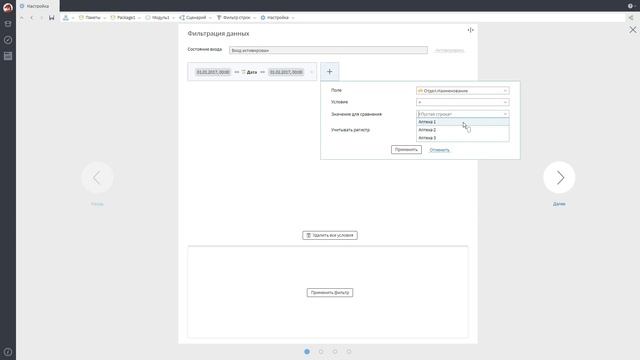The width and height of the screenshot is (640, 360).
Task: Go back with the toolbar back arrow
Action: pos(32,18)
